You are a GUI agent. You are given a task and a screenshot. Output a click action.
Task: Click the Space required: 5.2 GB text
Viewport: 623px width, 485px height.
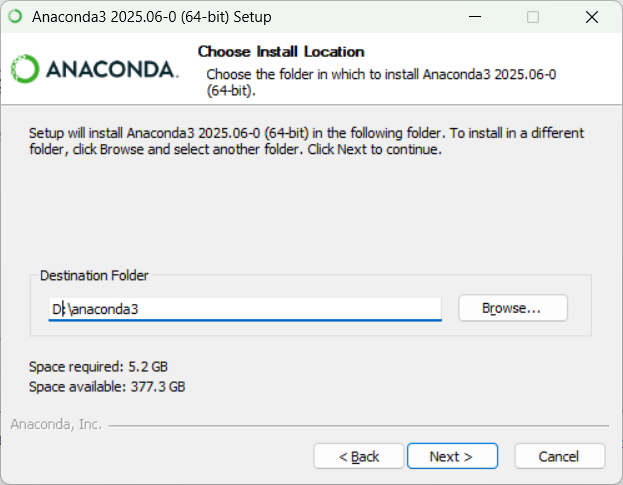pyautogui.click(x=98, y=366)
